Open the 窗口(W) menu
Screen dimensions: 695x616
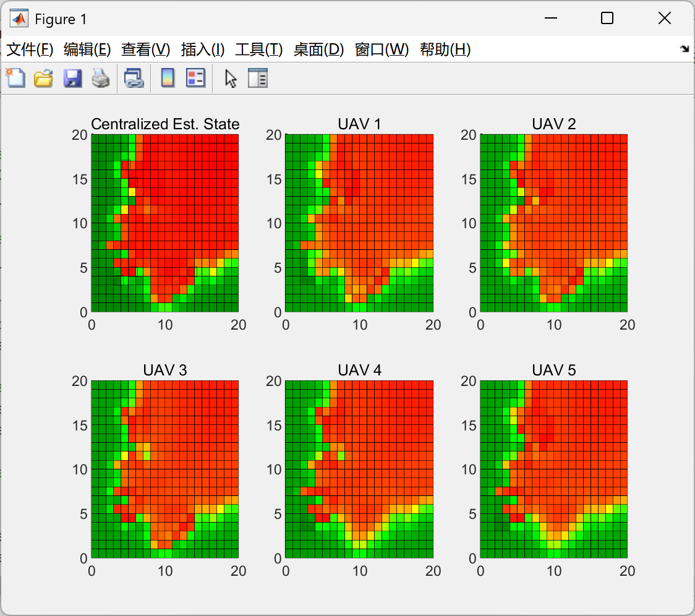(x=382, y=49)
